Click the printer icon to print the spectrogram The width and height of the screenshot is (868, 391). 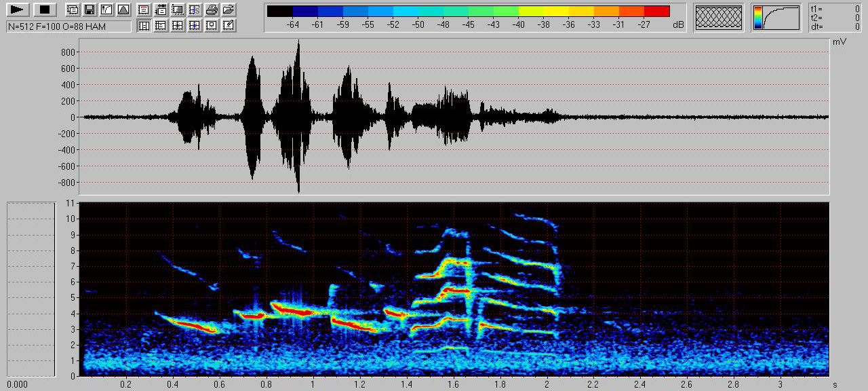pyautogui.click(x=212, y=10)
